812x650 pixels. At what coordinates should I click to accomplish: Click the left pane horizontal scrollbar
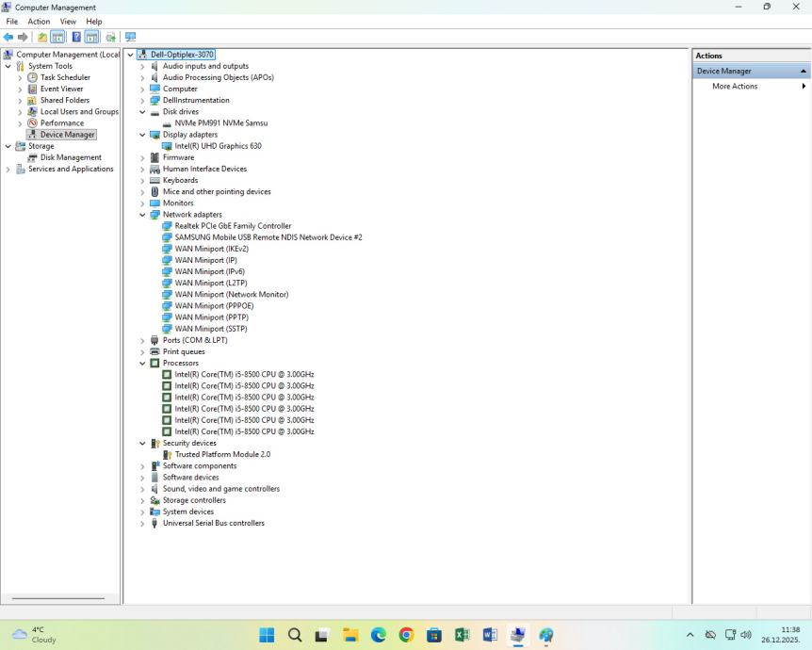pyautogui.click(x=58, y=598)
